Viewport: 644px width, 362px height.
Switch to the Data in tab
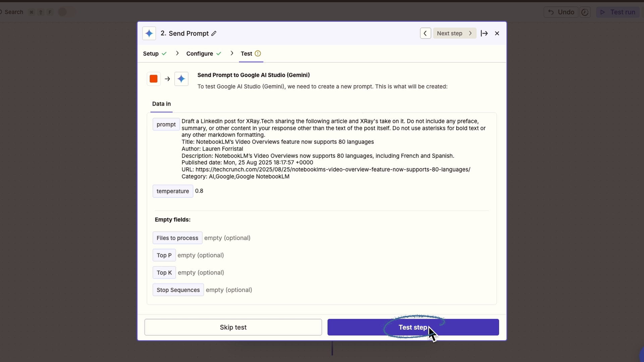161,104
